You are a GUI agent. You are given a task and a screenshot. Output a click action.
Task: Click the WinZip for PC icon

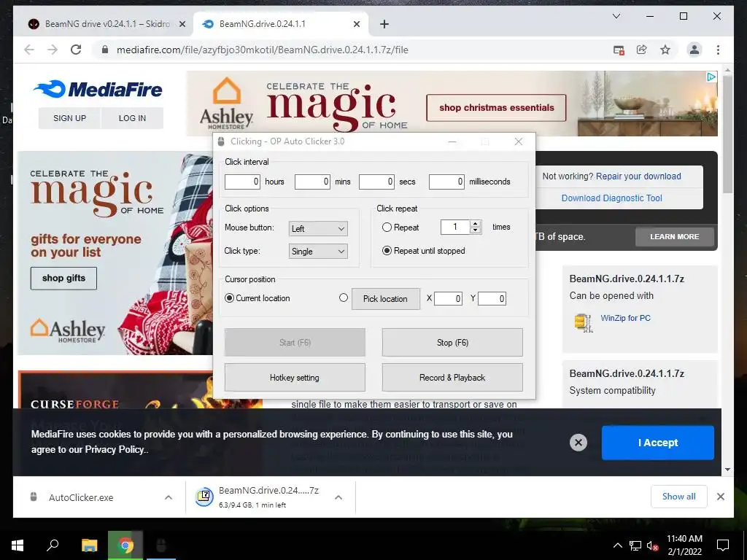click(x=583, y=323)
